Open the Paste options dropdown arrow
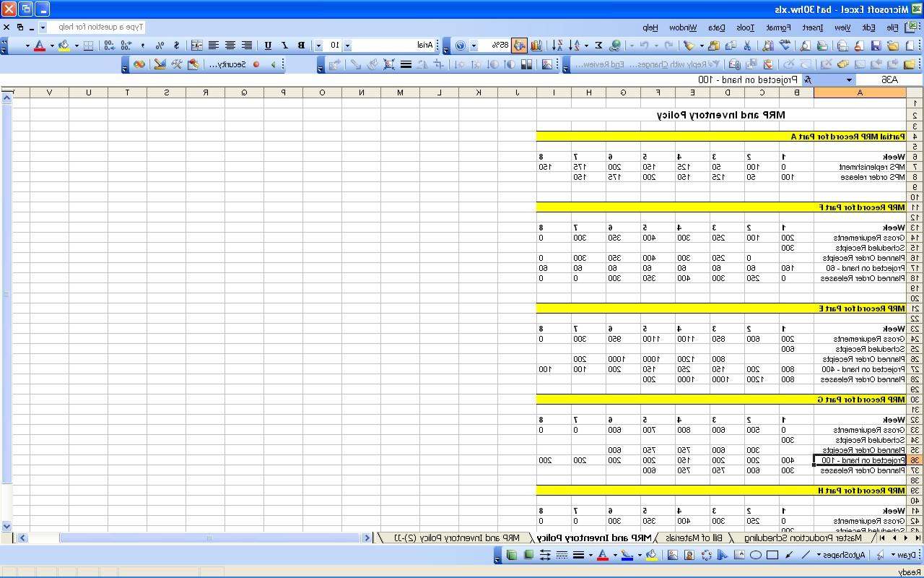 click(x=702, y=45)
